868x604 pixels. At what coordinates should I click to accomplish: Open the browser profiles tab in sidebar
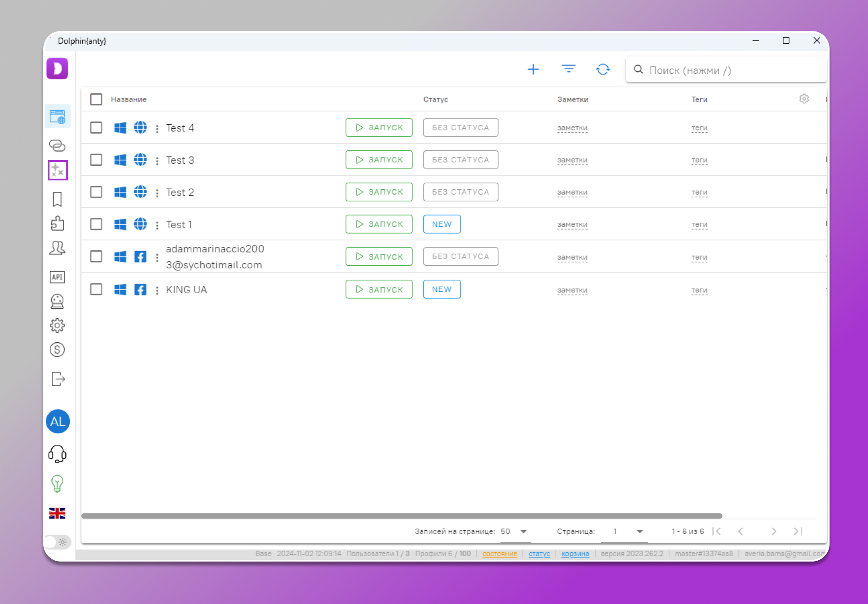(57, 117)
